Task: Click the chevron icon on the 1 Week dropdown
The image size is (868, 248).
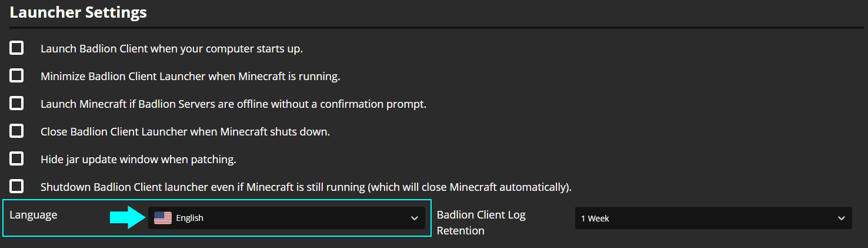Action: point(841,218)
